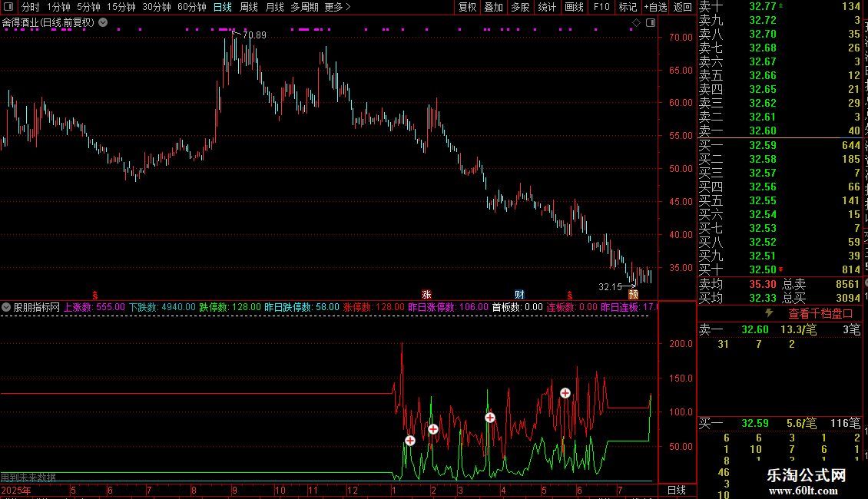This screenshot has height=499, width=868.
Task: Click the first plus signal marker near 50
Action: [409, 441]
